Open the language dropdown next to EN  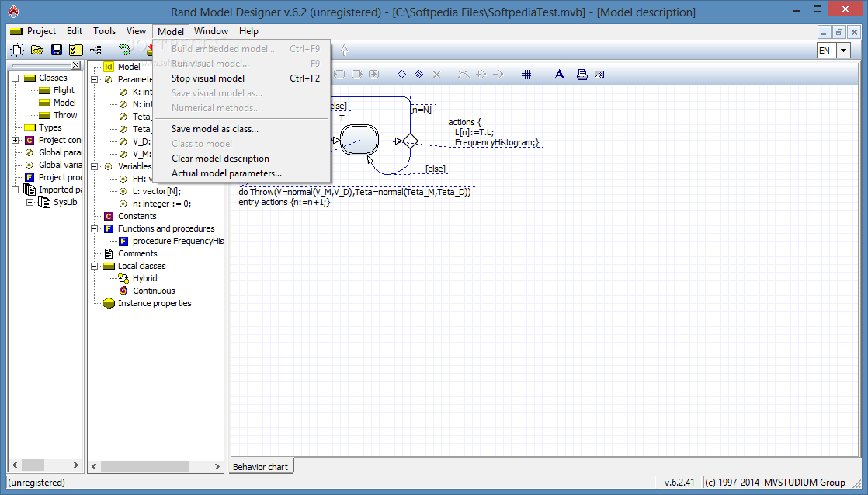pos(843,51)
